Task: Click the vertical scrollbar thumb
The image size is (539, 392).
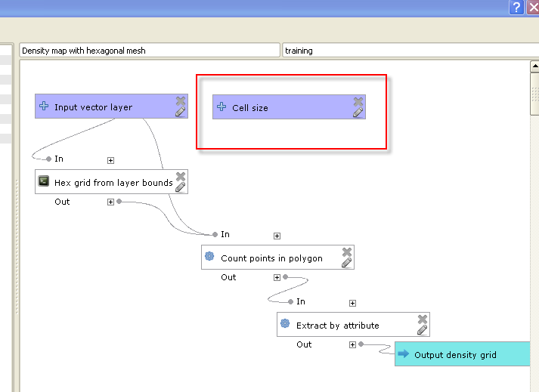Action: tap(535, 94)
